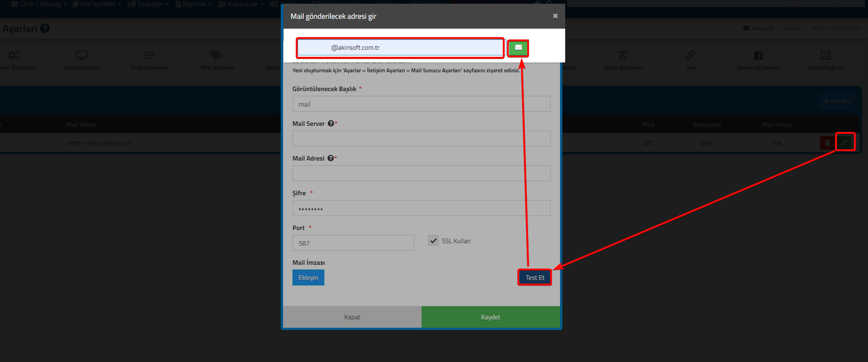Click the Evet value in Varsayılan column
This screenshot has width=868, height=362.
[707, 143]
